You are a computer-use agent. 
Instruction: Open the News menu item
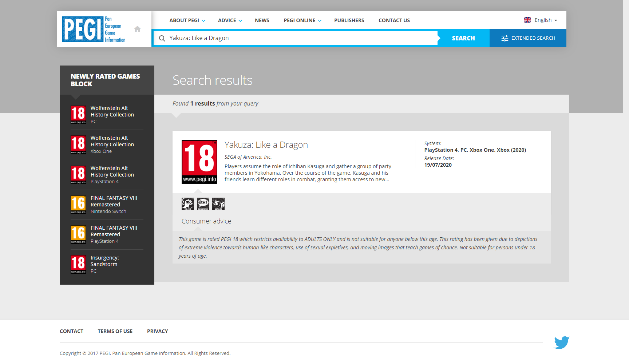[x=262, y=20]
